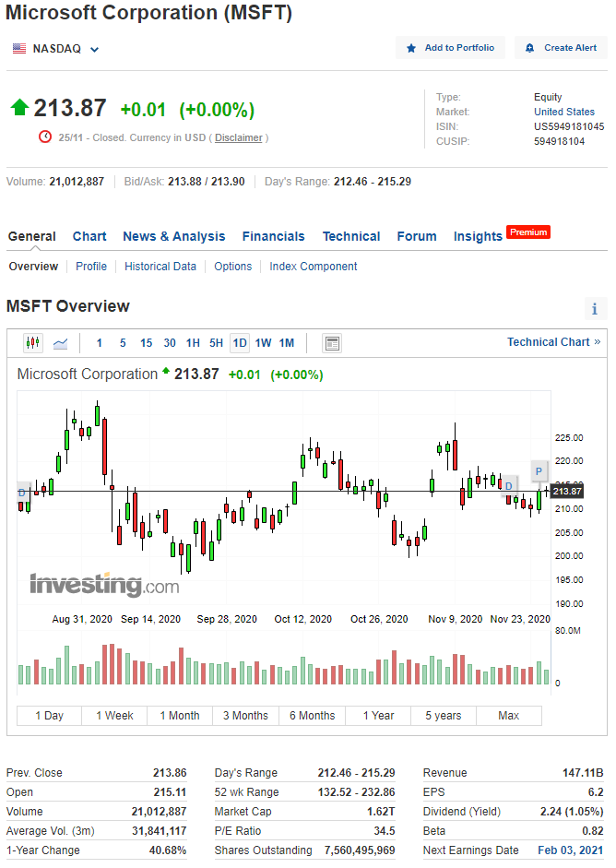This screenshot has height=868, width=616.
Task: Open Index Component sub-tab
Action: coord(314,267)
